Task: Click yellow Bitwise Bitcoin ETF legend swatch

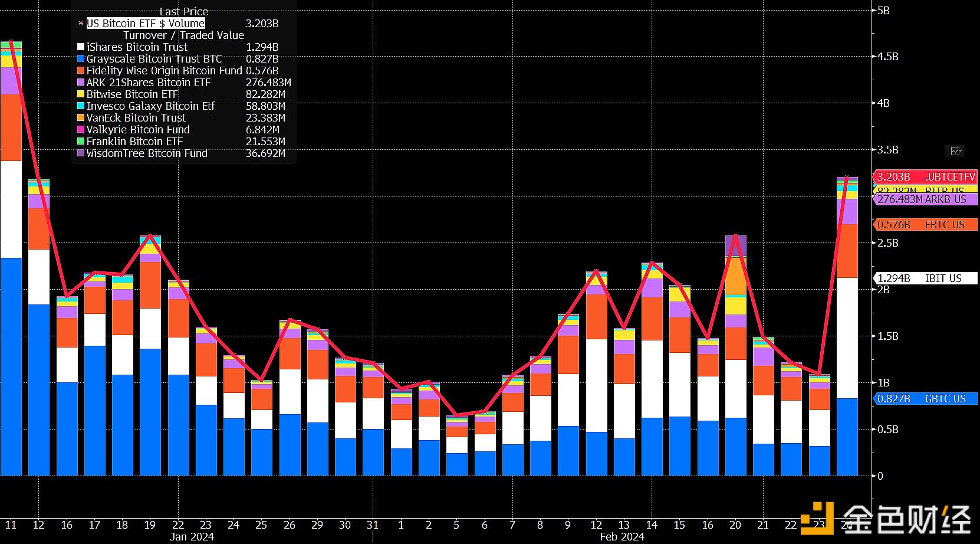Action: click(81, 94)
